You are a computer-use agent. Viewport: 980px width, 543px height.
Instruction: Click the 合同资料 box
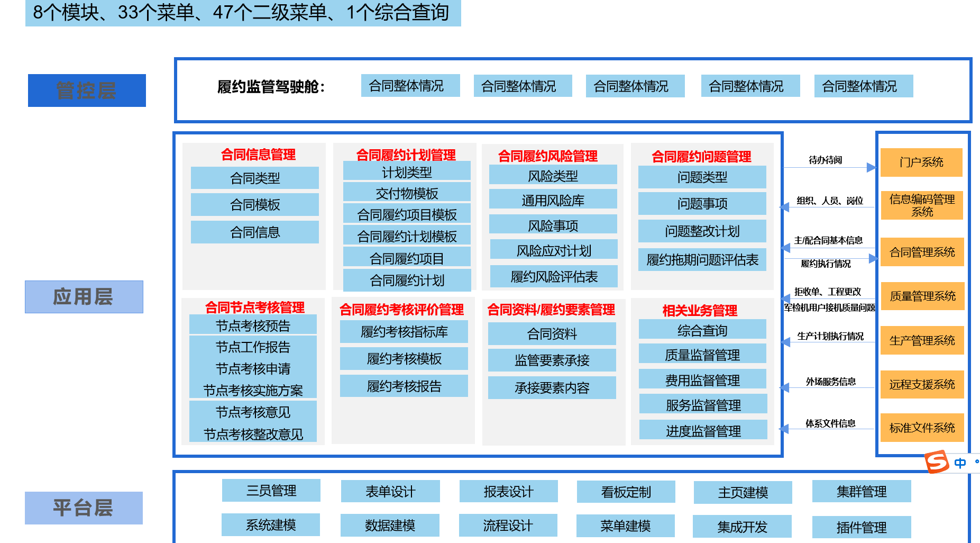point(552,333)
